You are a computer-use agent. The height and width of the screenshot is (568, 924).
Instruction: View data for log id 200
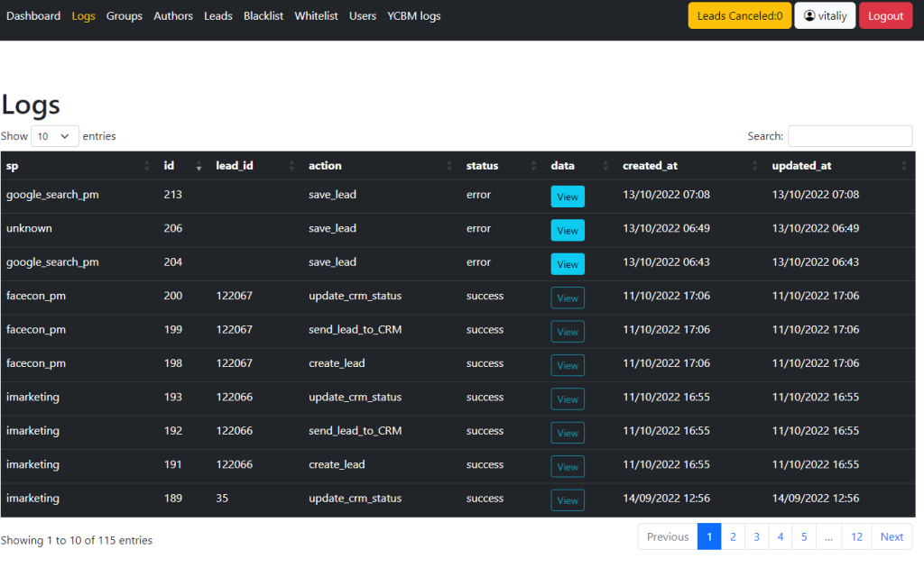tap(568, 298)
